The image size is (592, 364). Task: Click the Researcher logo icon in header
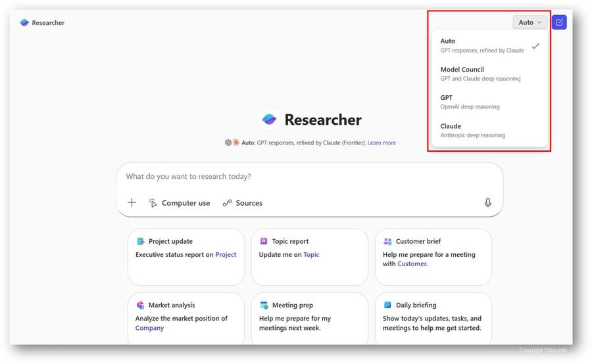coord(24,22)
